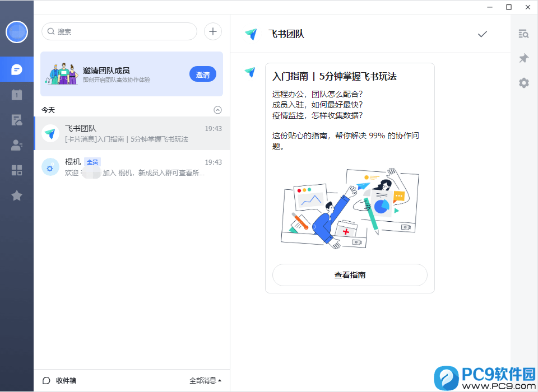Close the Feishu window

(528, 7)
